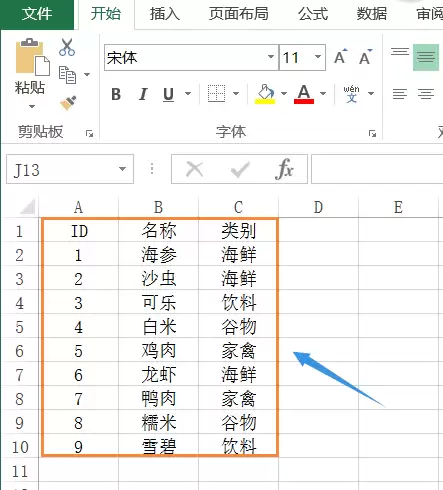Click the cancel entry X icon
This screenshot has height=490, width=443.
click(195, 169)
